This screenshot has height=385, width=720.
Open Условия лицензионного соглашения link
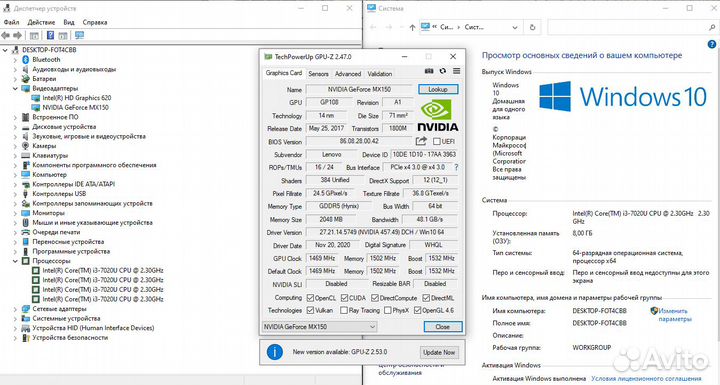[647, 379]
